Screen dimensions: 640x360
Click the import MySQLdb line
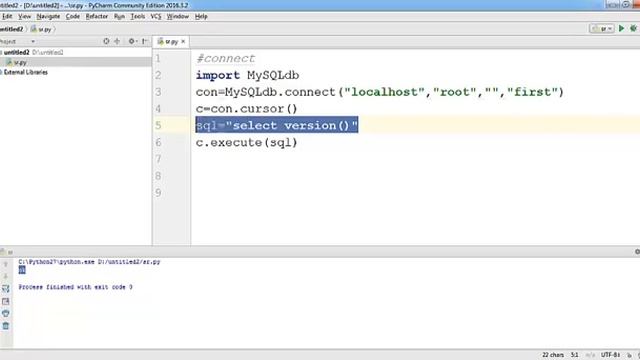247,75
